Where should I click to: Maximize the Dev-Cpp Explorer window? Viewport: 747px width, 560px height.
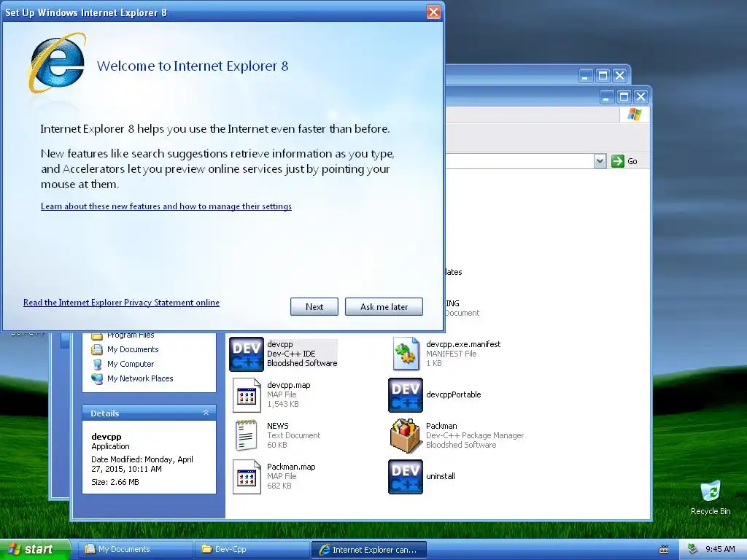click(624, 97)
